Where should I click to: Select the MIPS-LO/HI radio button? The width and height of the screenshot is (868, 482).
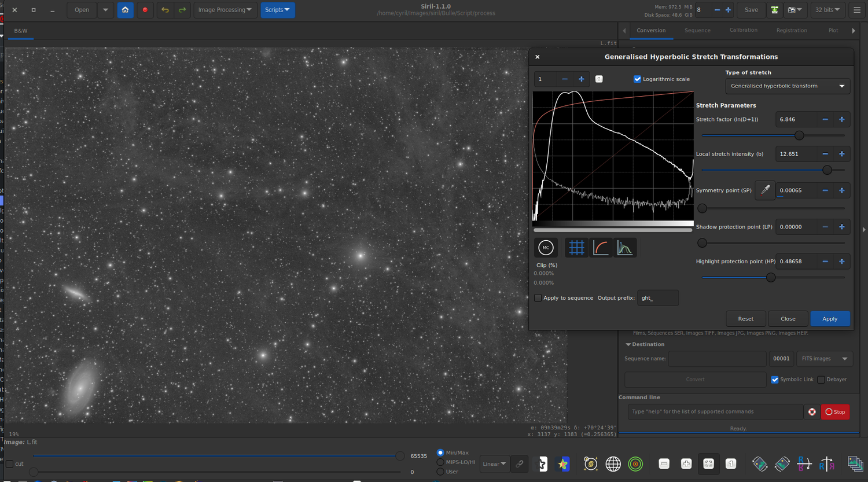[440, 462]
